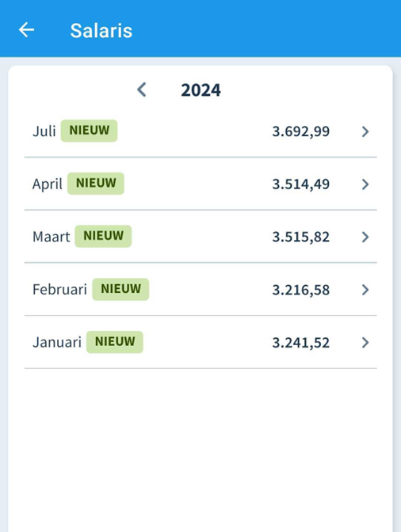Tap the NIEUW badge next to April
Screen dimensions: 401x532
(x=96, y=184)
